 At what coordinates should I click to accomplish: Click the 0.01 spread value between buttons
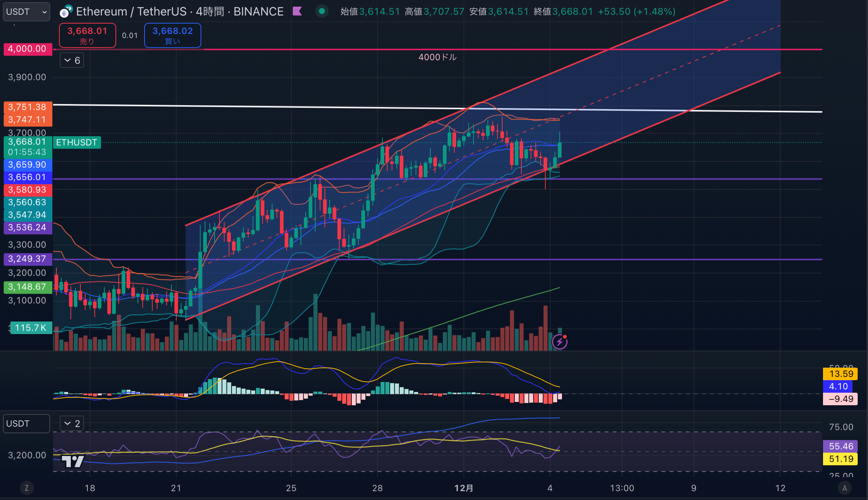click(x=130, y=35)
